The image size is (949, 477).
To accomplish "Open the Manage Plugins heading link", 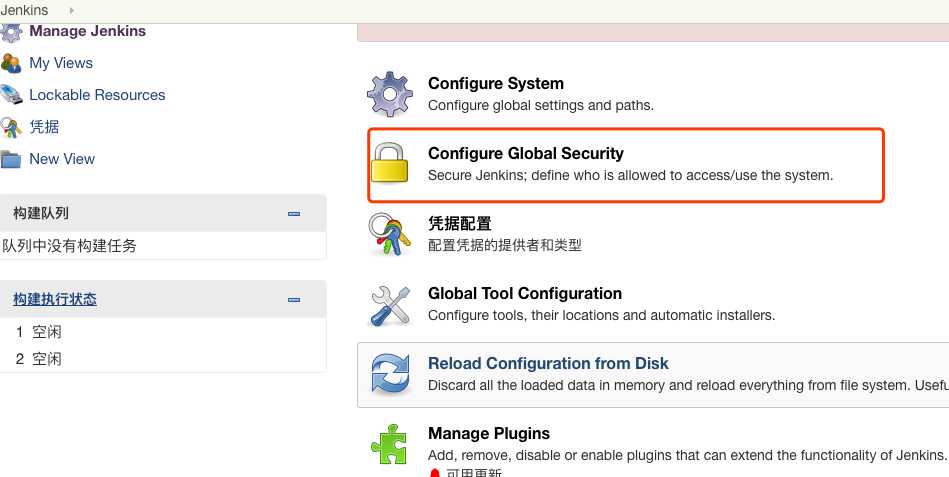I will pyautogui.click(x=488, y=434).
